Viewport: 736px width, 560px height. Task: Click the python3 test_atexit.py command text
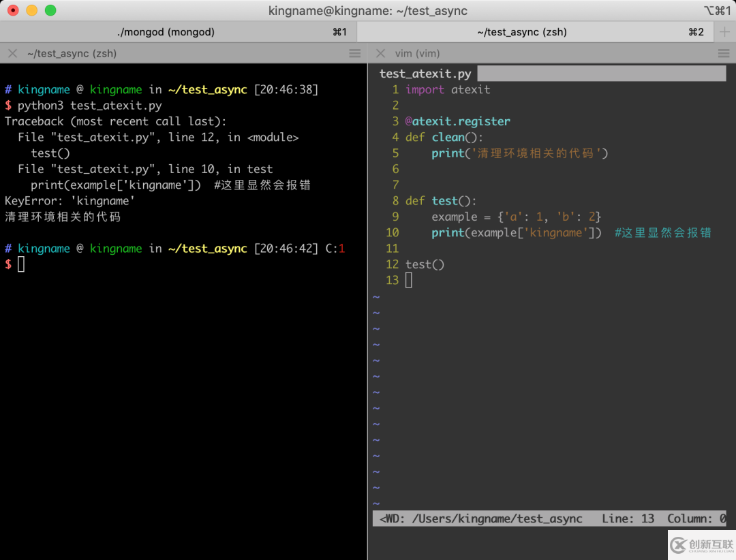[x=89, y=106]
